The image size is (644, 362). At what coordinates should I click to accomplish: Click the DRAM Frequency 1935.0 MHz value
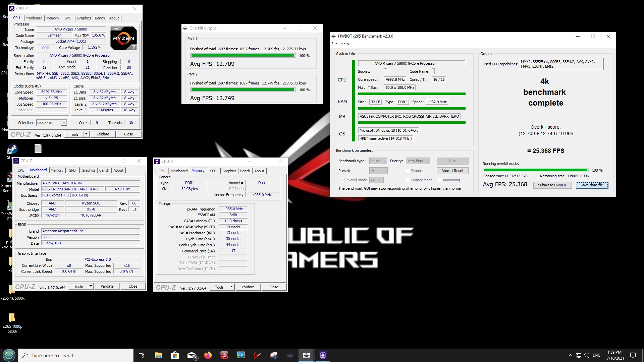coord(233,209)
